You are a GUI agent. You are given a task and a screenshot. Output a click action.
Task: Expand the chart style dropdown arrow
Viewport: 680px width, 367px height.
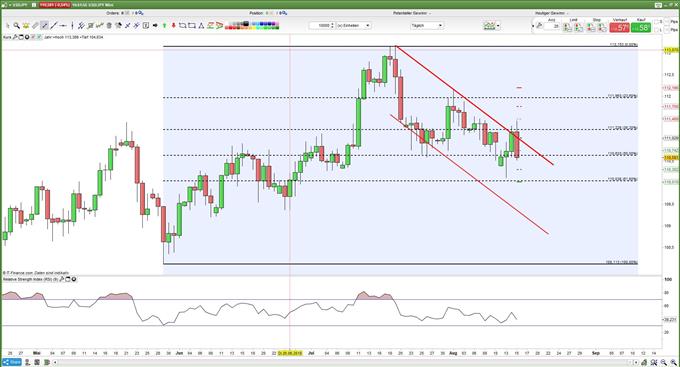(x=498, y=26)
